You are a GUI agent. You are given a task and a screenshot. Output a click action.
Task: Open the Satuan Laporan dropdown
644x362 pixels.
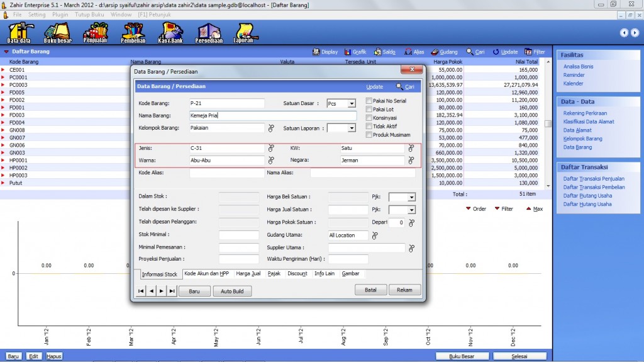point(351,128)
